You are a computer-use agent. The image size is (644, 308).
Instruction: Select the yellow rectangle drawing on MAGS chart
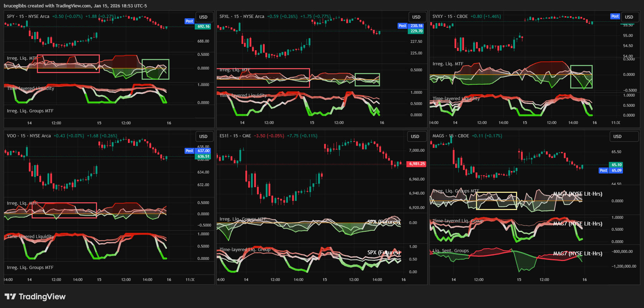pos(496,192)
